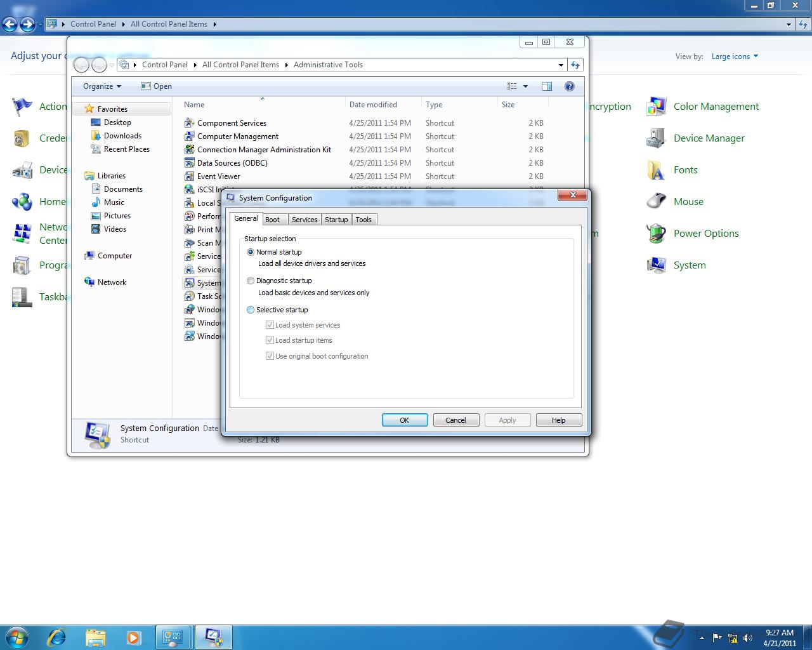Click the System Configuration taskbar button
Image resolution: width=812 pixels, height=650 pixels.
click(x=213, y=637)
